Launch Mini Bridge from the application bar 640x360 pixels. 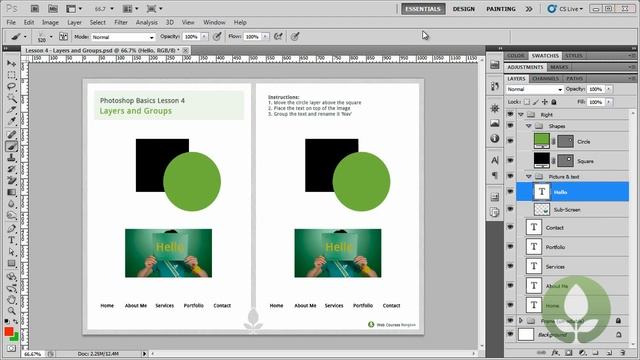53,9
